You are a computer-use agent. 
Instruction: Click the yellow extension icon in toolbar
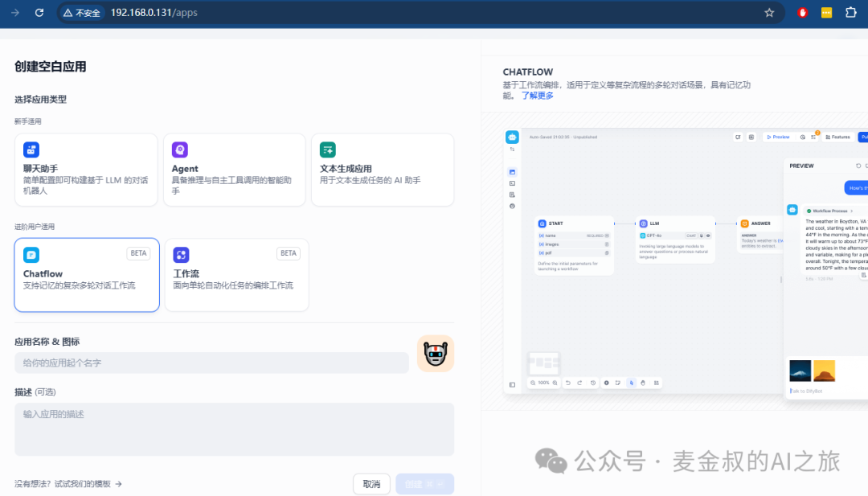pos(826,13)
